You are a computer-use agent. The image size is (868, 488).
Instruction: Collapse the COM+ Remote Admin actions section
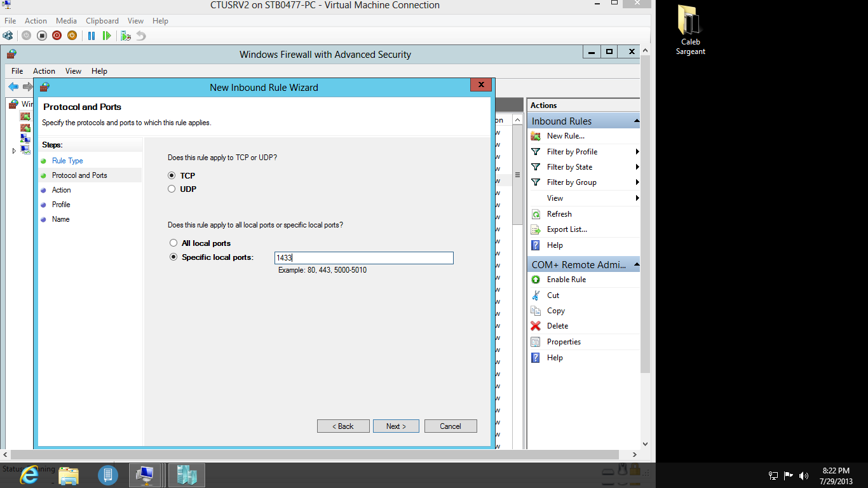[636, 264]
